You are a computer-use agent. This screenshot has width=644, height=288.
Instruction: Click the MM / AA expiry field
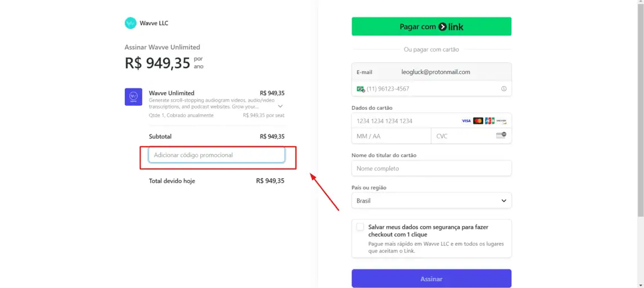click(x=391, y=136)
